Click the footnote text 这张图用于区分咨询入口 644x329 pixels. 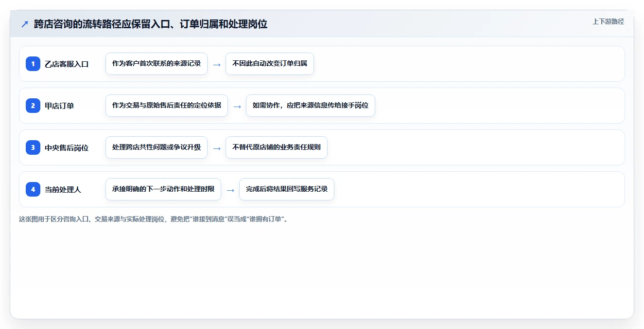coord(53,219)
